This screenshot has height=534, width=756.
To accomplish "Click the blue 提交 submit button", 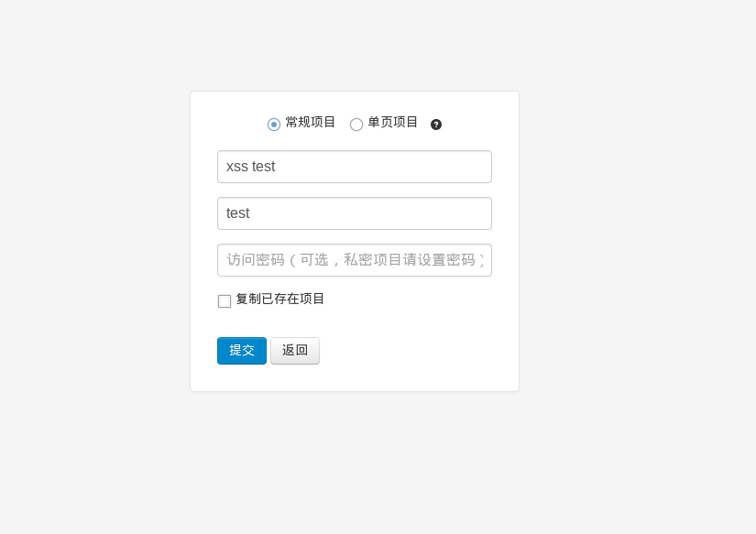I will [241, 351].
